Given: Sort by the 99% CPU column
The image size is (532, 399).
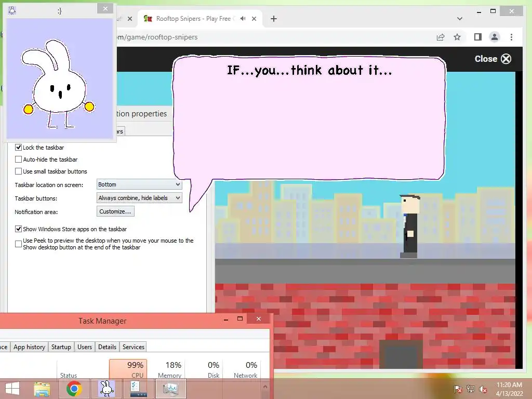Looking at the screenshot, I should (x=128, y=369).
